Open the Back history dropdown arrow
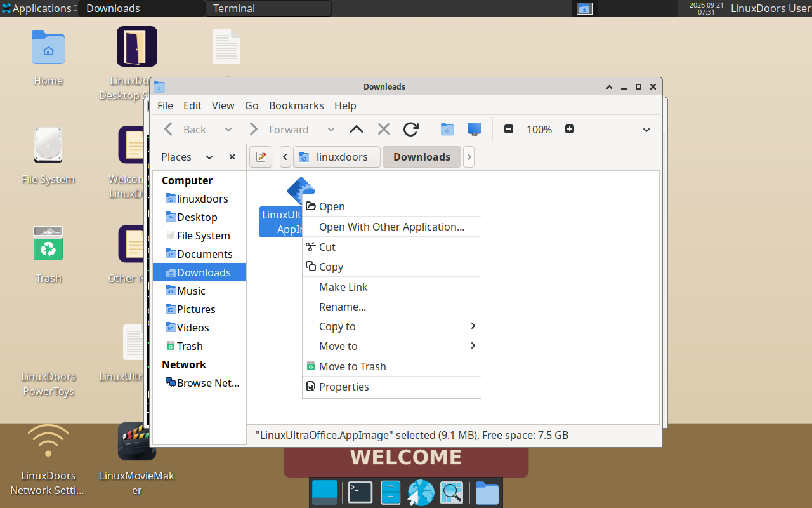The height and width of the screenshot is (508, 812). tap(228, 130)
